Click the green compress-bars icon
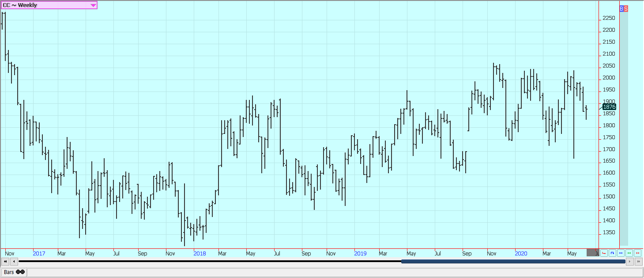This screenshot has width=644, height=278. pyautogui.click(x=629, y=253)
